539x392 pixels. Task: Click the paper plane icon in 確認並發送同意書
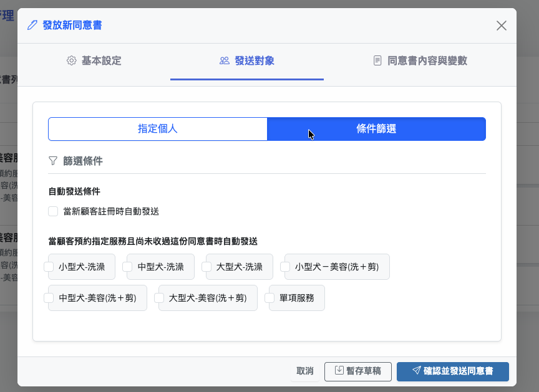(416, 370)
